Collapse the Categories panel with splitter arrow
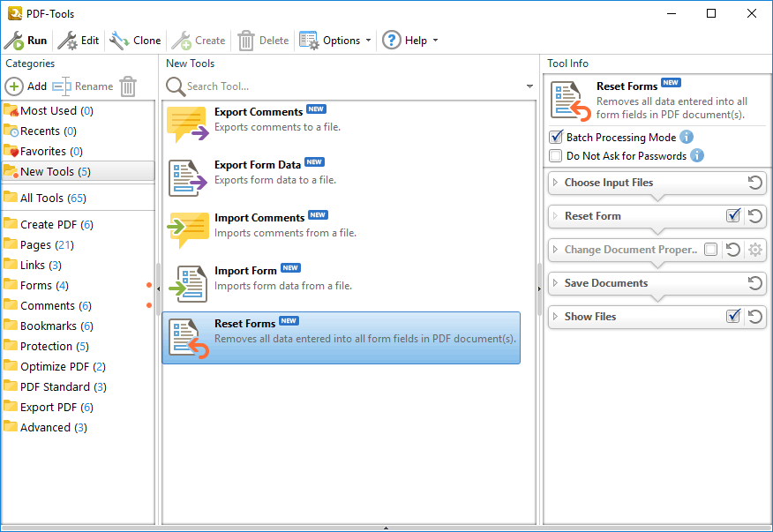773x532 pixels. [x=158, y=288]
